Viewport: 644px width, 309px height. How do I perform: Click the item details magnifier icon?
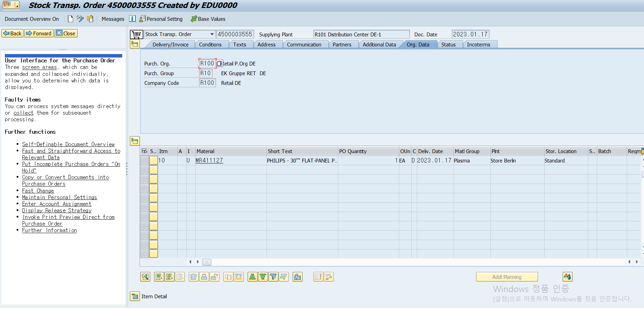point(145,277)
